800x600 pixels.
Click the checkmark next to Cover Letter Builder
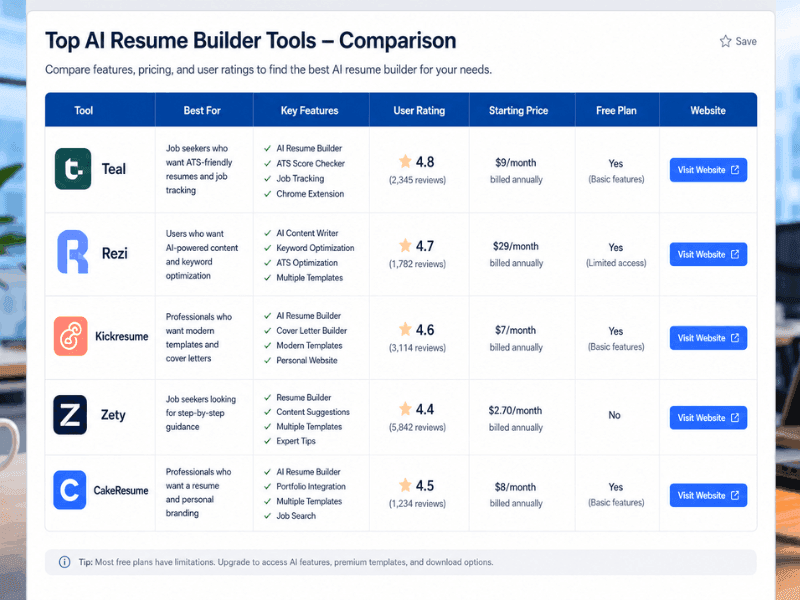[267, 331]
